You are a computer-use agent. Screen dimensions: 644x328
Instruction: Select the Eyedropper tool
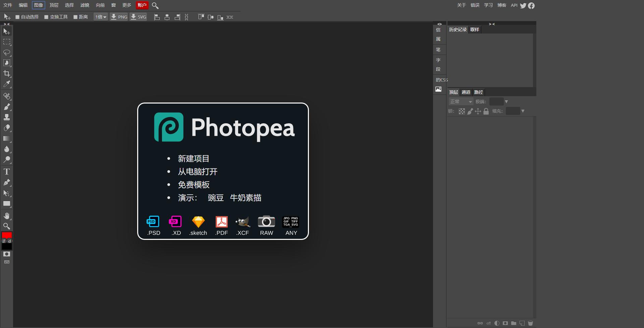click(x=7, y=84)
